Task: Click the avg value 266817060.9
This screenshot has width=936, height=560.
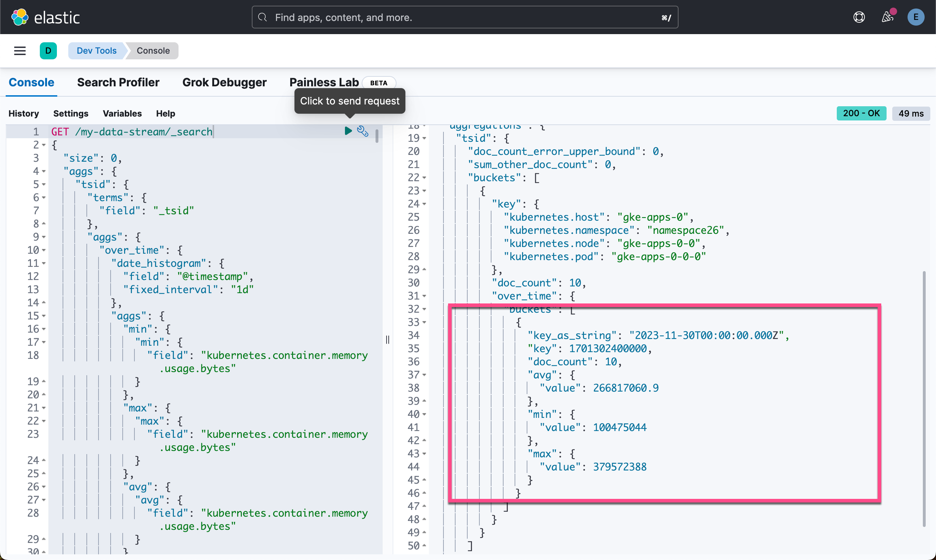Action: pyautogui.click(x=626, y=388)
